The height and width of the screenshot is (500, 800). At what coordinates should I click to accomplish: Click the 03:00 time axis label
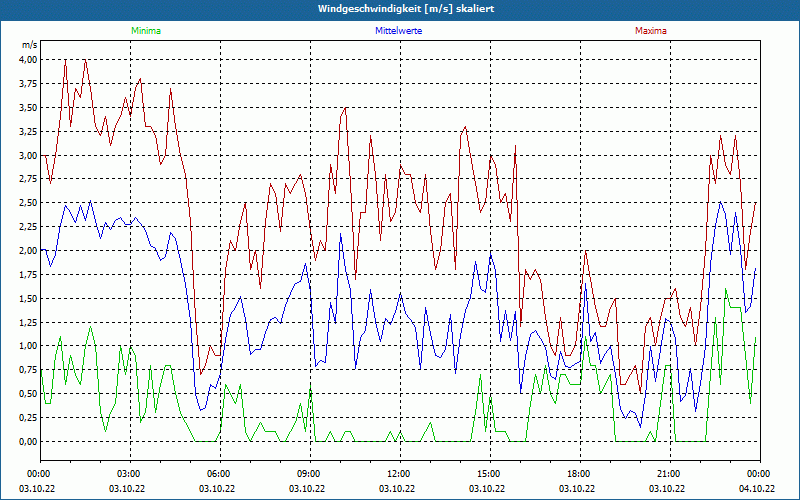pos(130,474)
